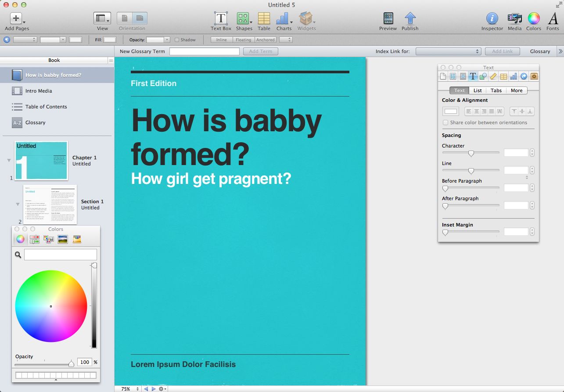Open the Fonts panel
This screenshot has height=392, width=564.
[553, 18]
